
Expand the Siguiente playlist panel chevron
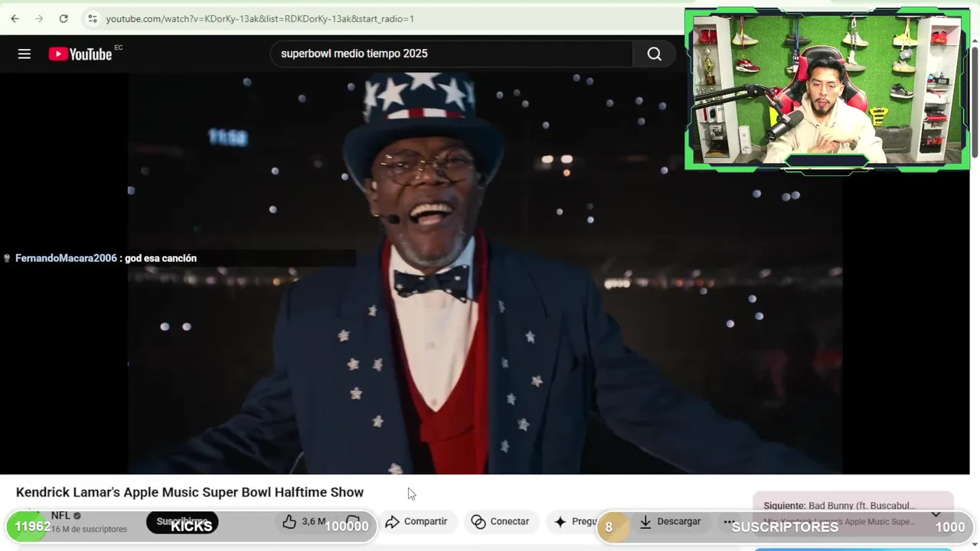tap(936, 514)
